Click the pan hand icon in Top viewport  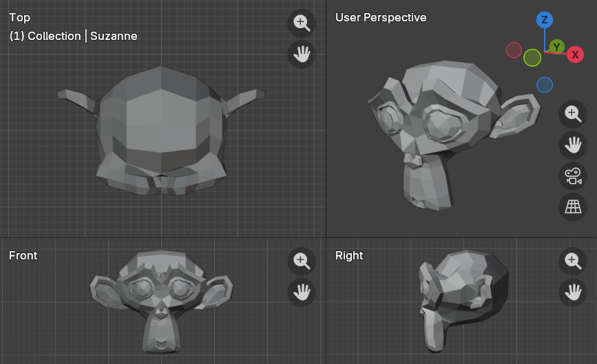click(301, 54)
